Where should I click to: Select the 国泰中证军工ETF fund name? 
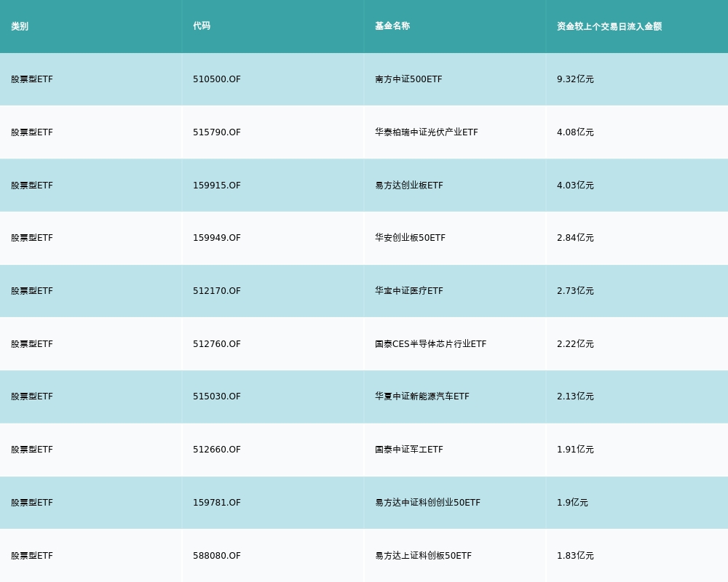[409, 450]
